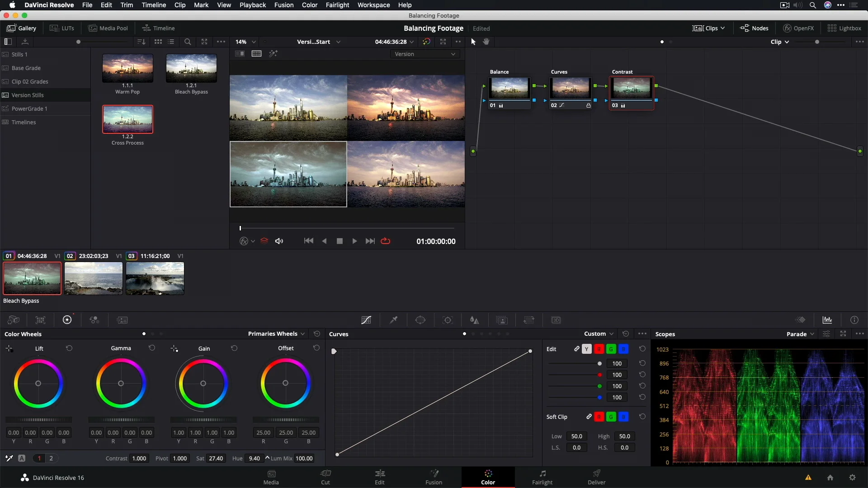Toggle Soft Clip green channel
The height and width of the screenshot is (488, 868).
click(x=611, y=417)
